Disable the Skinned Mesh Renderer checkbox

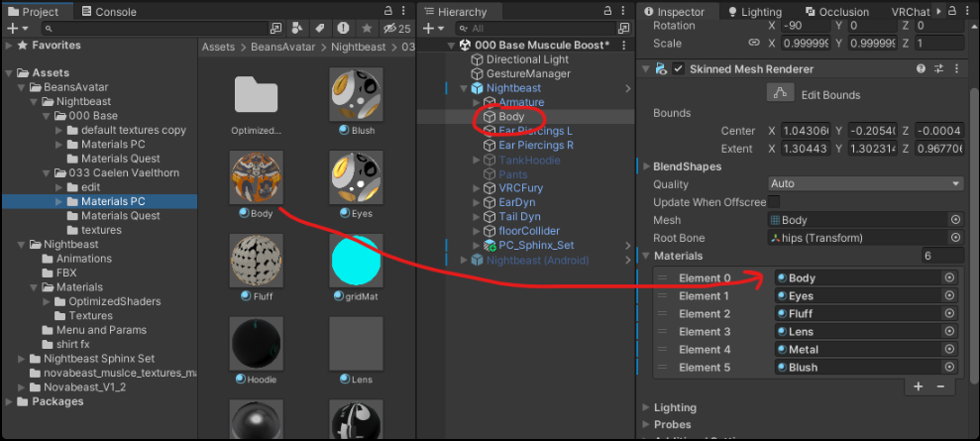678,68
